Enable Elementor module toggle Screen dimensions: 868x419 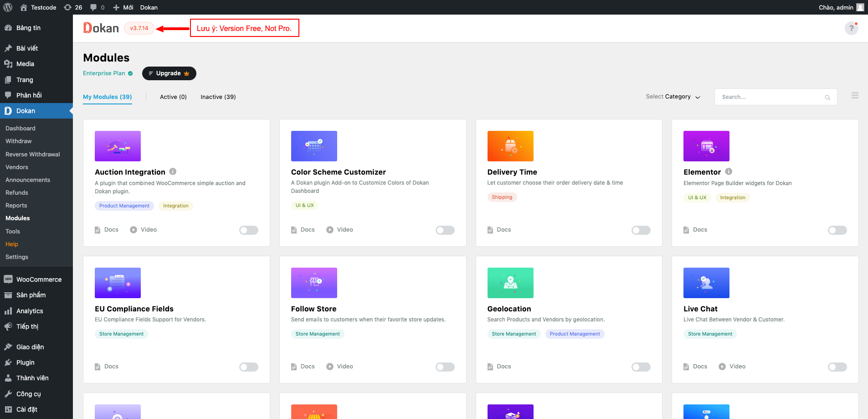[837, 230]
